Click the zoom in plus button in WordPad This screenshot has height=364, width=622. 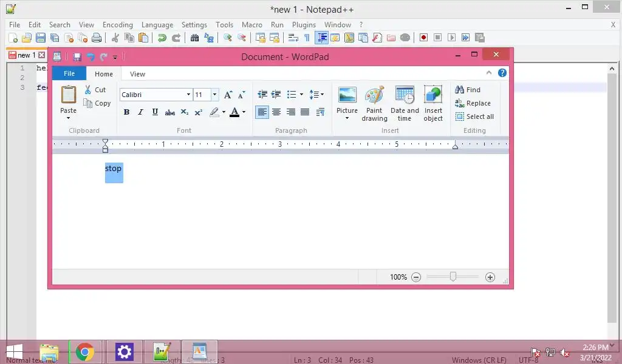(x=490, y=277)
